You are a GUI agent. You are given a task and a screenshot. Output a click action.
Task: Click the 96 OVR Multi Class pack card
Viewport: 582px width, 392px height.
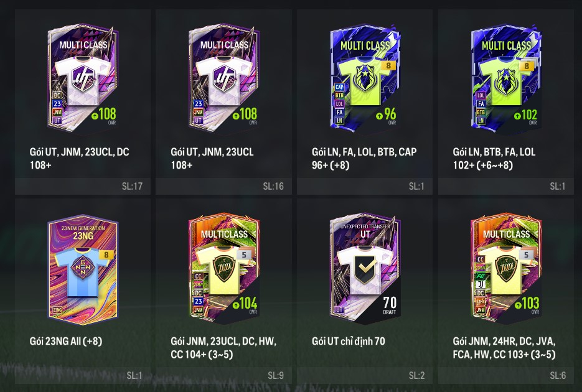click(x=365, y=78)
